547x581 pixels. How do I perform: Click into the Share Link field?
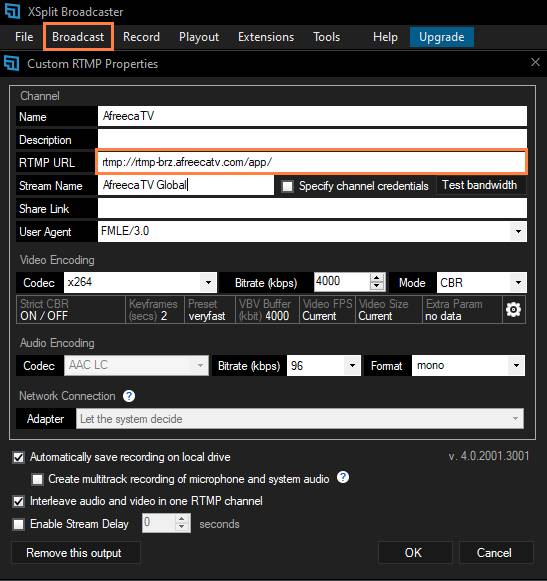(x=312, y=208)
